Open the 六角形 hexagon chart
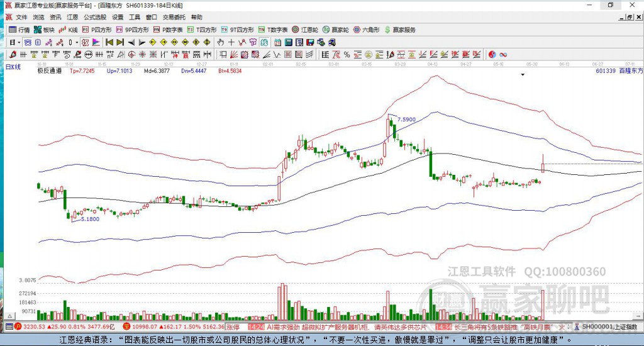Screen dimensions: 644x346 pos(367,30)
